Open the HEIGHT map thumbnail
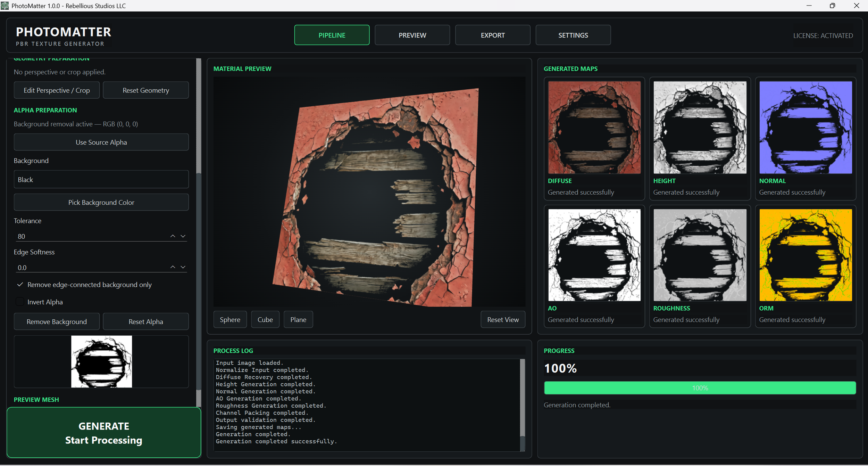 (x=700, y=128)
